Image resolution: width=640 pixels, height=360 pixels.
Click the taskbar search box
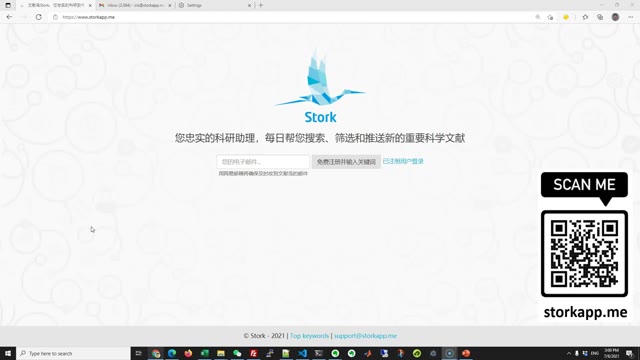[73, 353]
